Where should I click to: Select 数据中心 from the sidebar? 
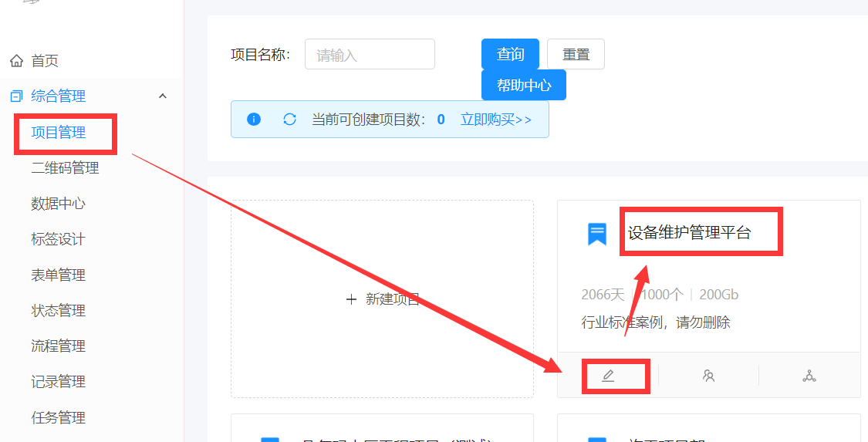coord(59,204)
